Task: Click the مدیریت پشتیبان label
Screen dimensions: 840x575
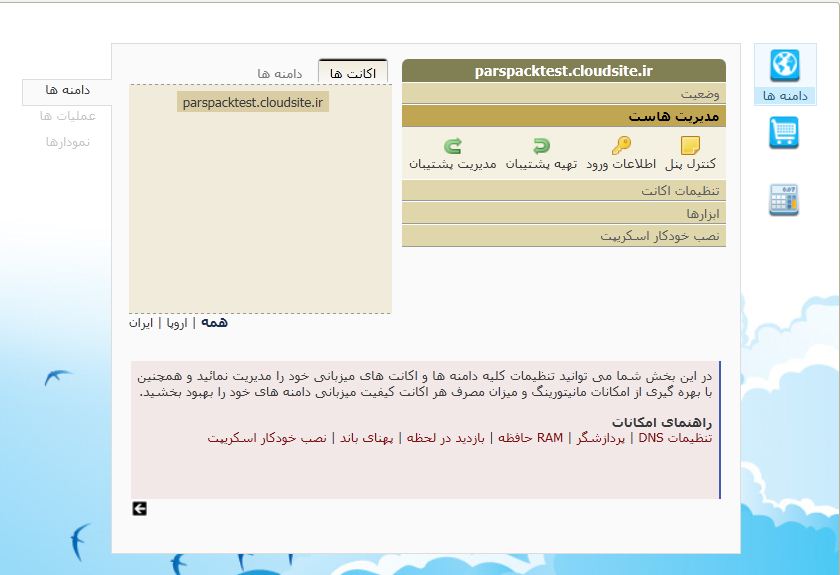Action: click(453, 164)
